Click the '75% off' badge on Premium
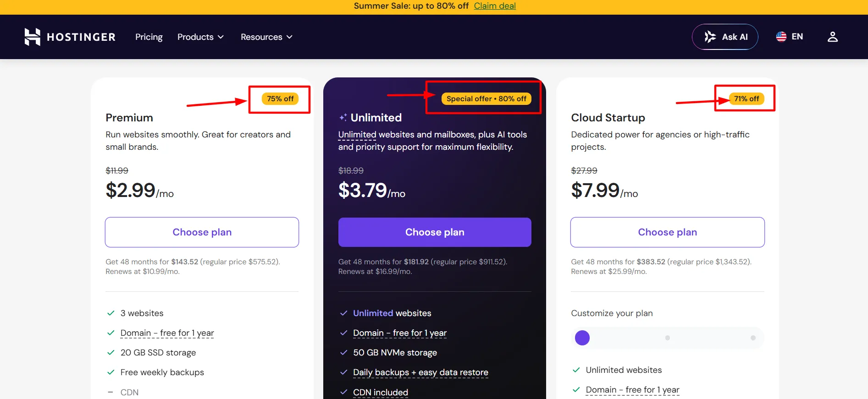This screenshot has height=399, width=868. (x=280, y=99)
